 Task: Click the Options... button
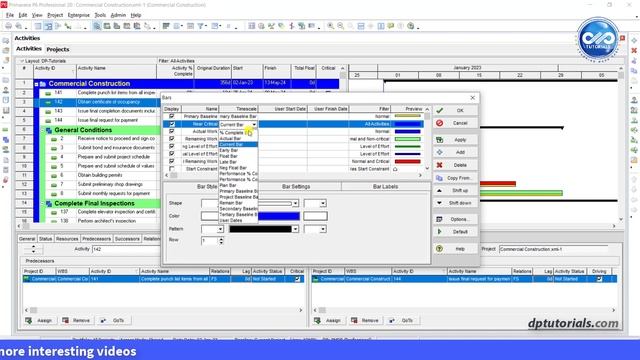click(x=455, y=219)
